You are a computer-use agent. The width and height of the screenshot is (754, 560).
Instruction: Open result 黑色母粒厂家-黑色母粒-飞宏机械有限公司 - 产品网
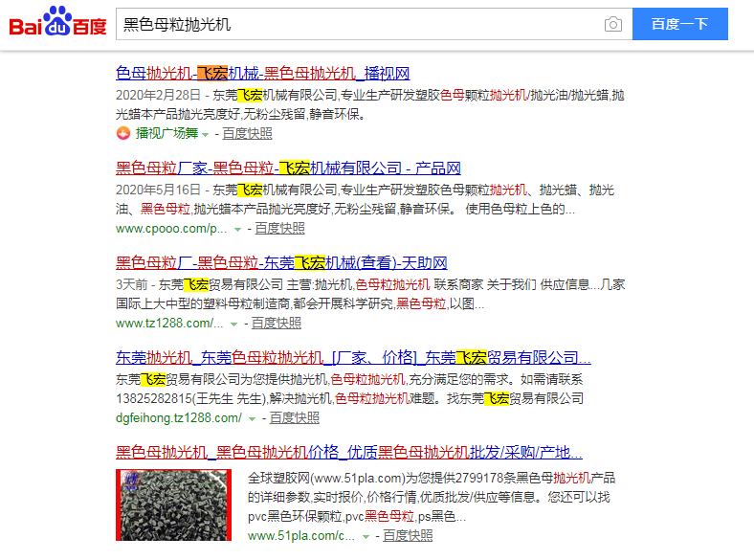288,168
